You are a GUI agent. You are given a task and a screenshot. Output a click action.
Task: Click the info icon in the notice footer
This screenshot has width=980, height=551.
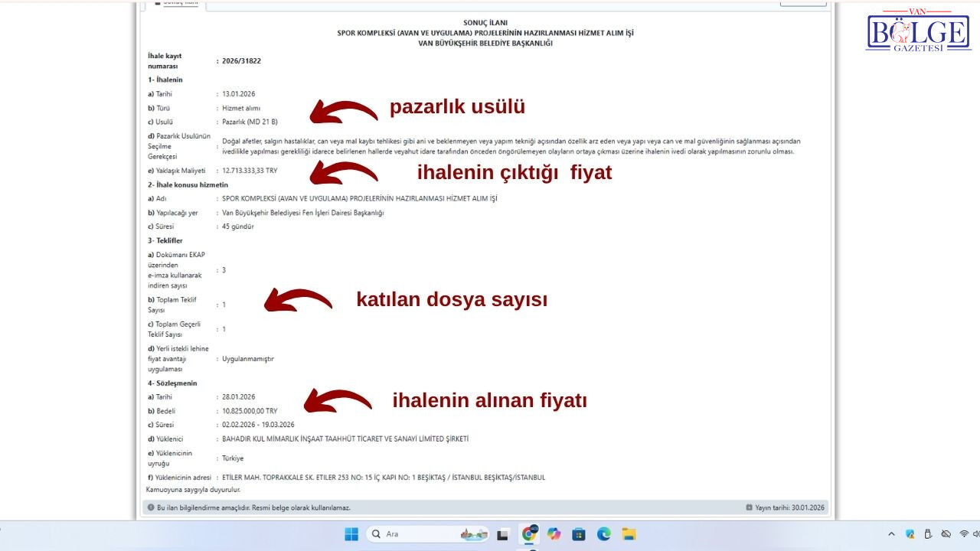[150, 507]
